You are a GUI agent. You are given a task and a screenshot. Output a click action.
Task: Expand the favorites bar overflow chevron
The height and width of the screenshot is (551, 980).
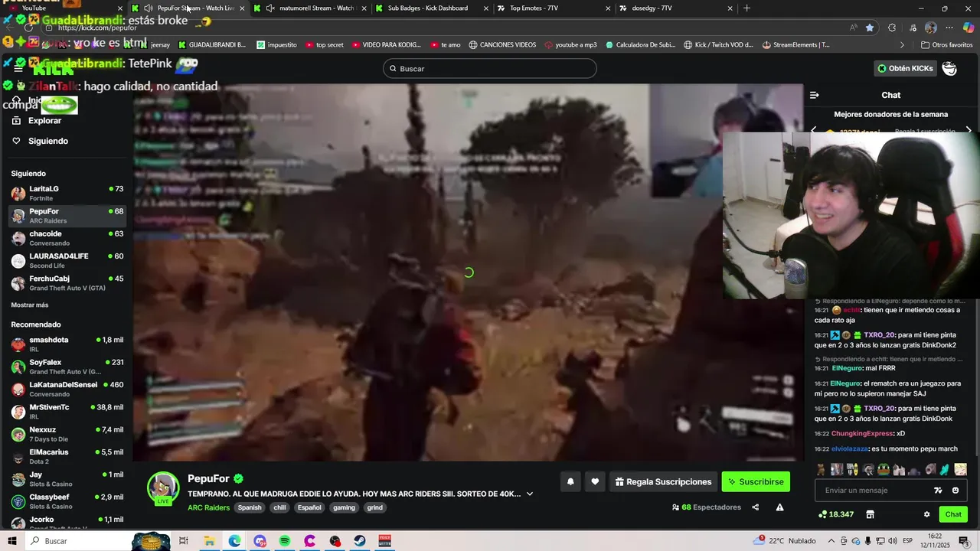point(902,44)
